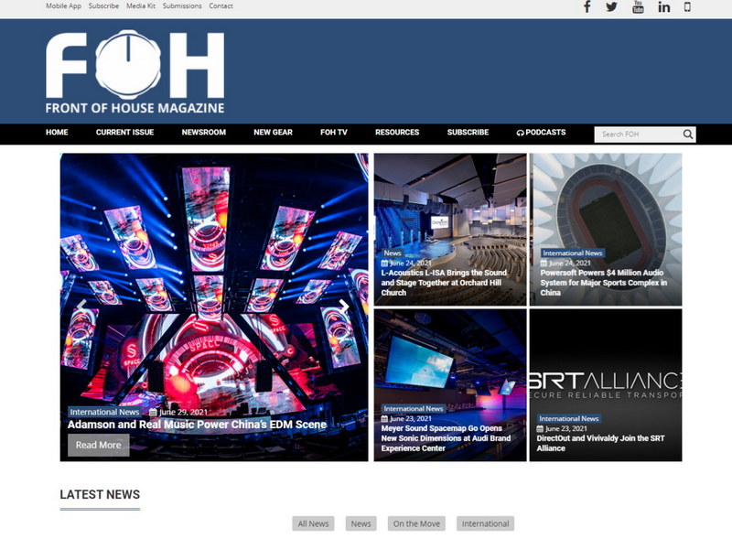
Task: Click Read More on Adamson article
Action: tap(99, 446)
